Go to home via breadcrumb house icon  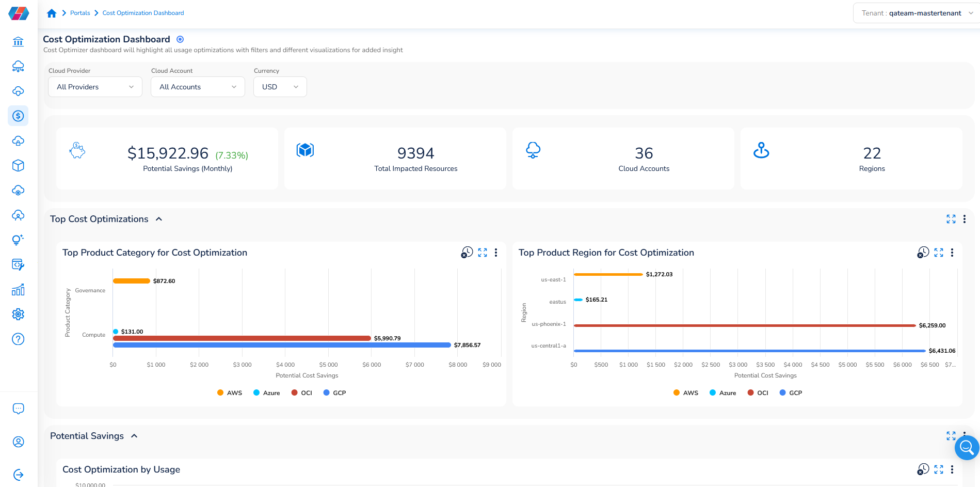point(52,13)
